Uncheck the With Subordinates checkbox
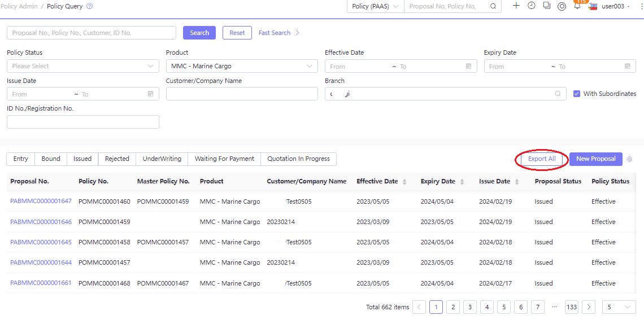 (x=577, y=94)
